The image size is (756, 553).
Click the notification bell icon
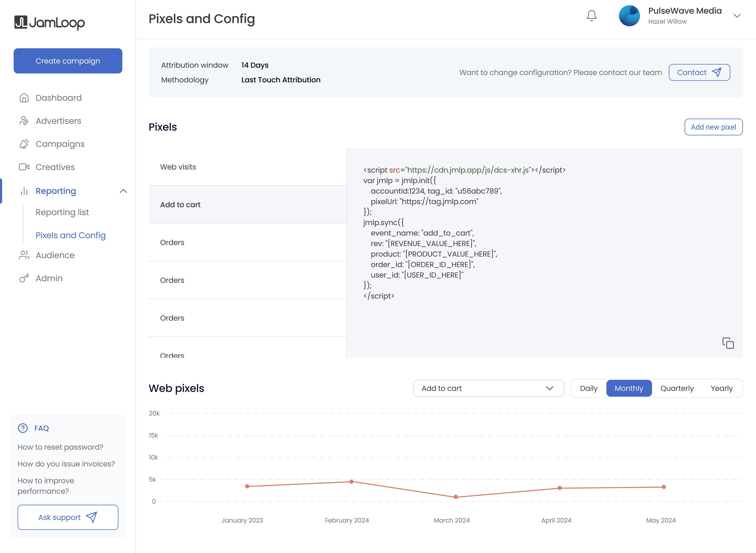pyautogui.click(x=591, y=16)
